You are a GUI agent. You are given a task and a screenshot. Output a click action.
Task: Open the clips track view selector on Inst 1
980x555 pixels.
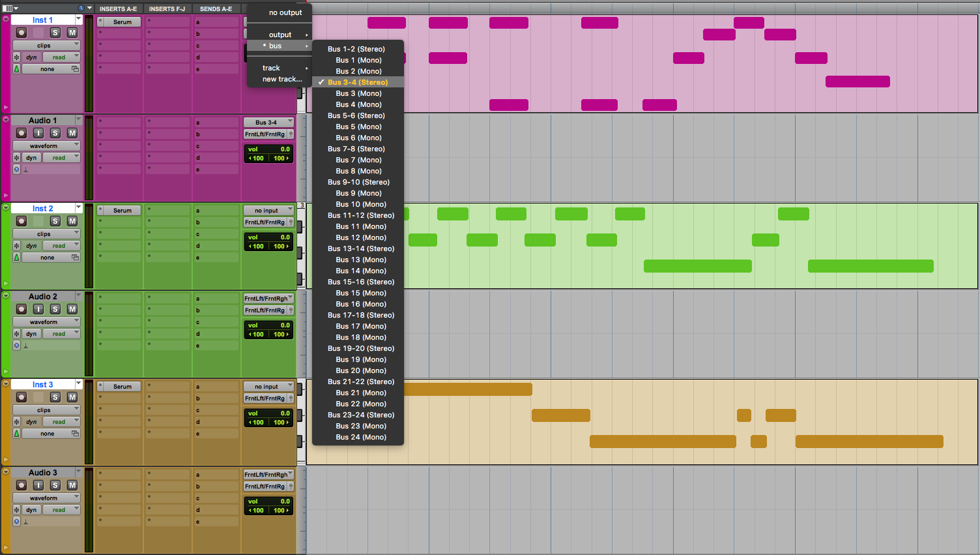pyautogui.click(x=46, y=46)
